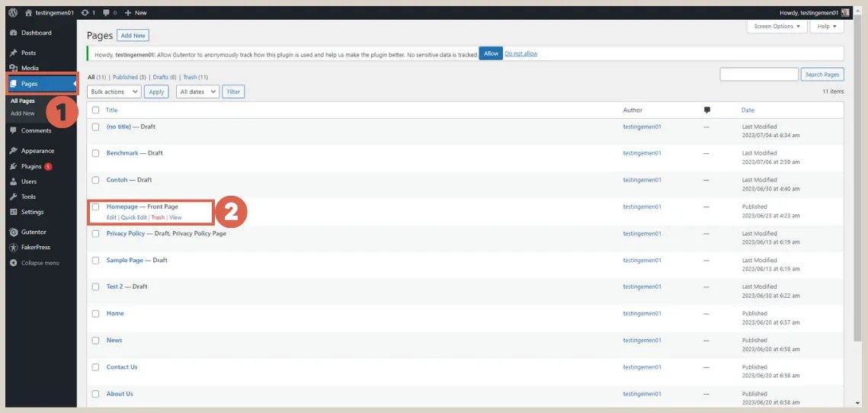The width and height of the screenshot is (868, 413).
Task: Open the News page title link
Action: click(x=114, y=341)
